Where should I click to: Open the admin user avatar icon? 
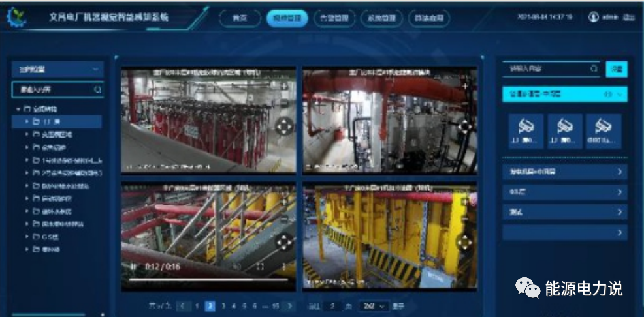pyautogui.click(x=593, y=17)
